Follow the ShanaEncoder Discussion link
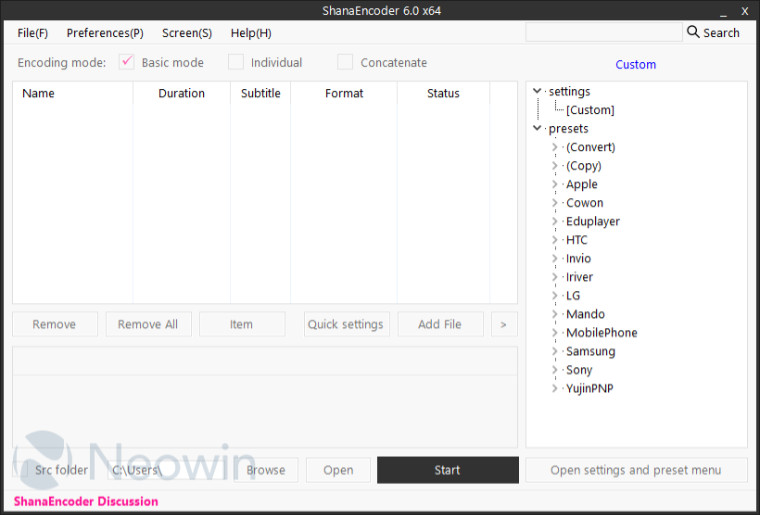Viewport: 760px width, 515px height. [x=86, y=501]
